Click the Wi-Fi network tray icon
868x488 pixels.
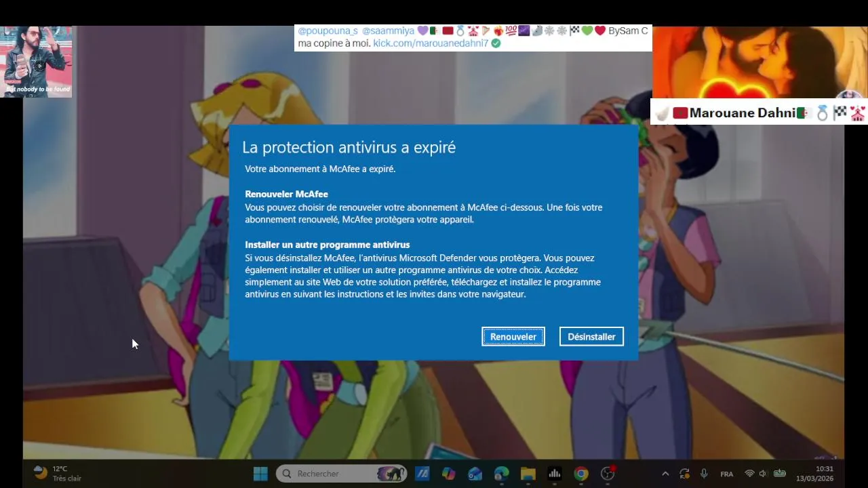point(749,474)
